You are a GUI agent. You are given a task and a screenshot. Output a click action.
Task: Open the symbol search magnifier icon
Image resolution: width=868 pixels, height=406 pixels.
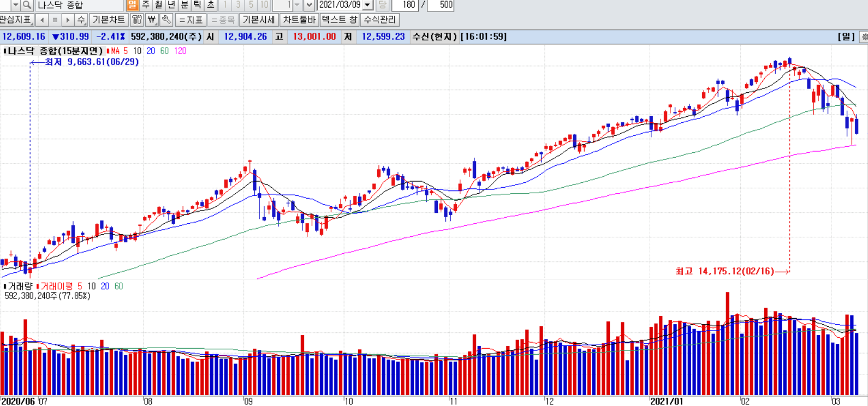27,5
